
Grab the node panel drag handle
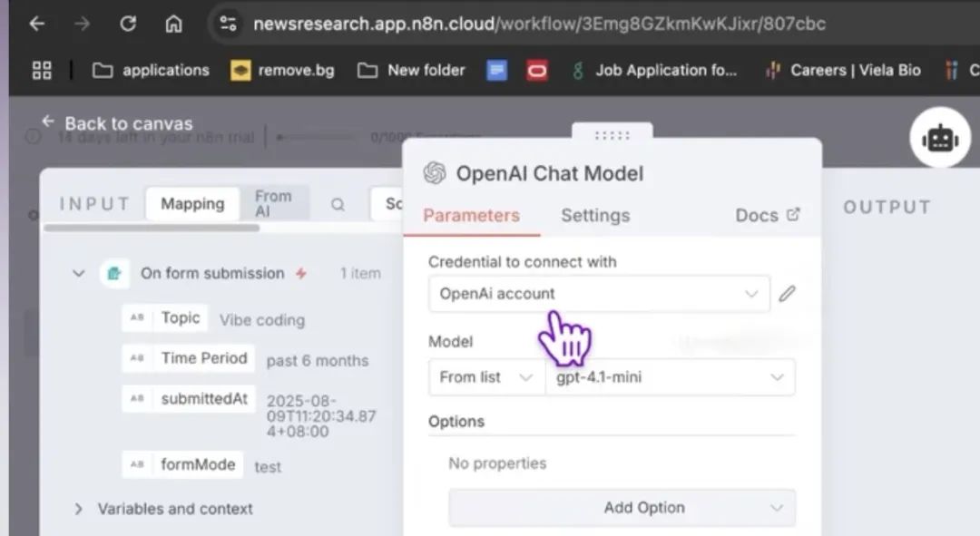pos(612,135)
